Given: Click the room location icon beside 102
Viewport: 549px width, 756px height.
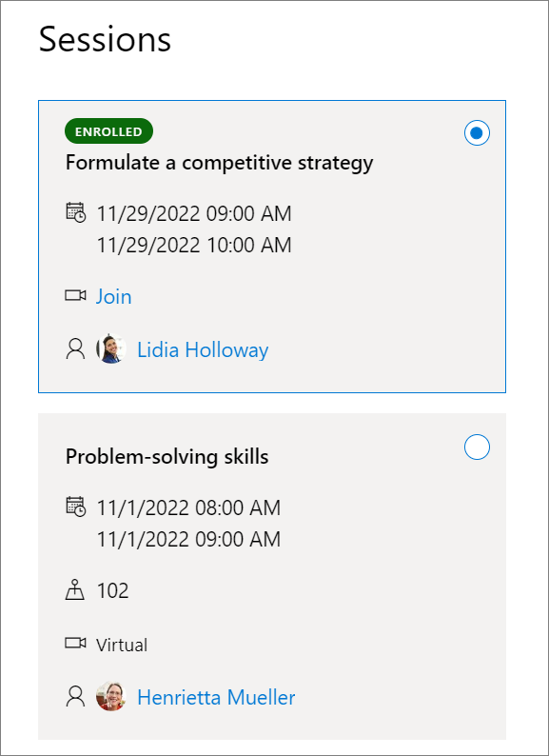Looking at the screenshot, I should click(x=75, y=589).
